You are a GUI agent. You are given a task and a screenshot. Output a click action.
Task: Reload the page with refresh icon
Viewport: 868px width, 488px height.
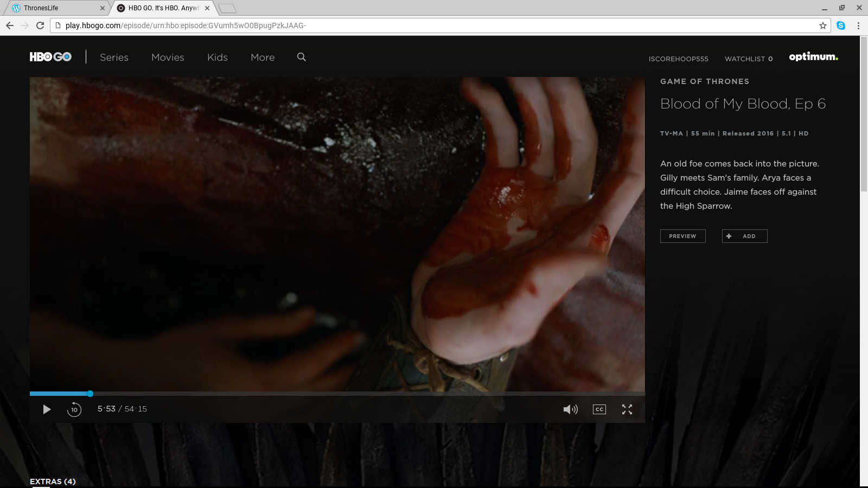(40, 25)
